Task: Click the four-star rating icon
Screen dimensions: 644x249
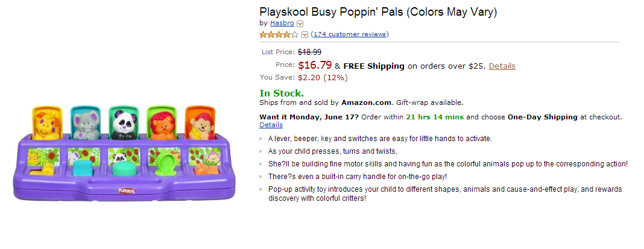Action: point(279,34)
